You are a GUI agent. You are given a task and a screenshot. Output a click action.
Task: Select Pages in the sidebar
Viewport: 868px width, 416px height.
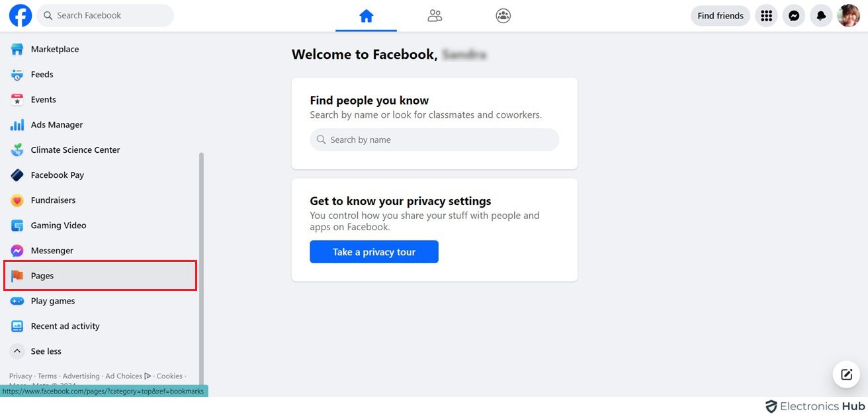[42, 276]
